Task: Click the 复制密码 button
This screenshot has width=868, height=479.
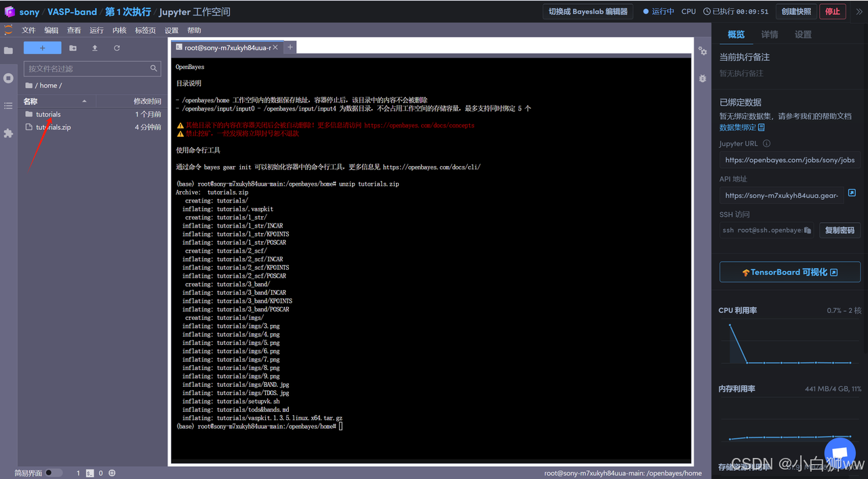Action: (840, 230)
